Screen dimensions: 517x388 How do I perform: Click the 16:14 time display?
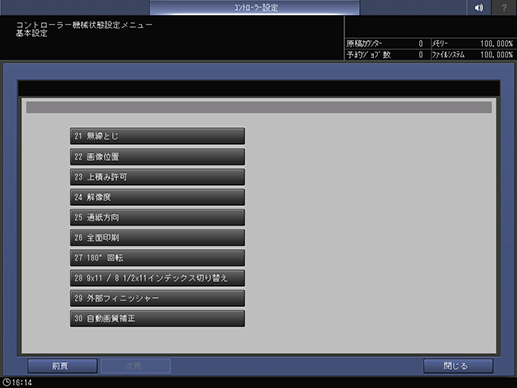(x=22, y=382)
